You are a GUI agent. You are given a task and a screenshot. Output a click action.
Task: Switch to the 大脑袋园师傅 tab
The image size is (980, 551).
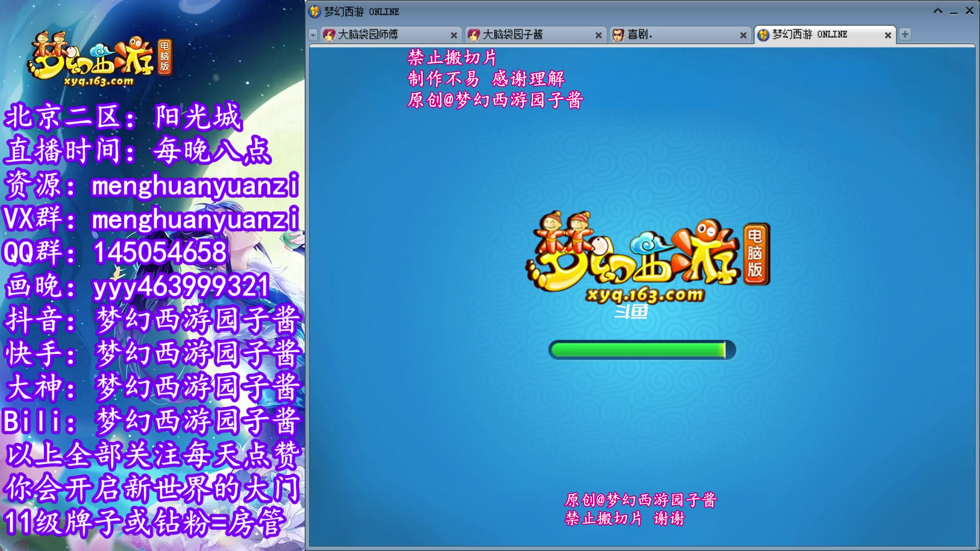click(390, 35)
